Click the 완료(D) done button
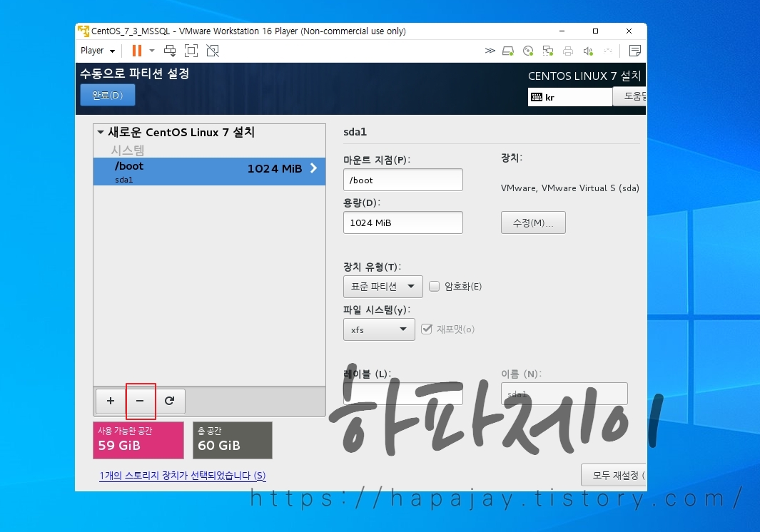 [x=108, y=95]
